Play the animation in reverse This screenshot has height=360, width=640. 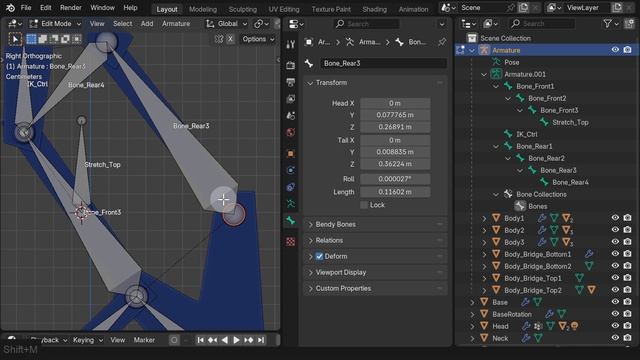(224, 340)
